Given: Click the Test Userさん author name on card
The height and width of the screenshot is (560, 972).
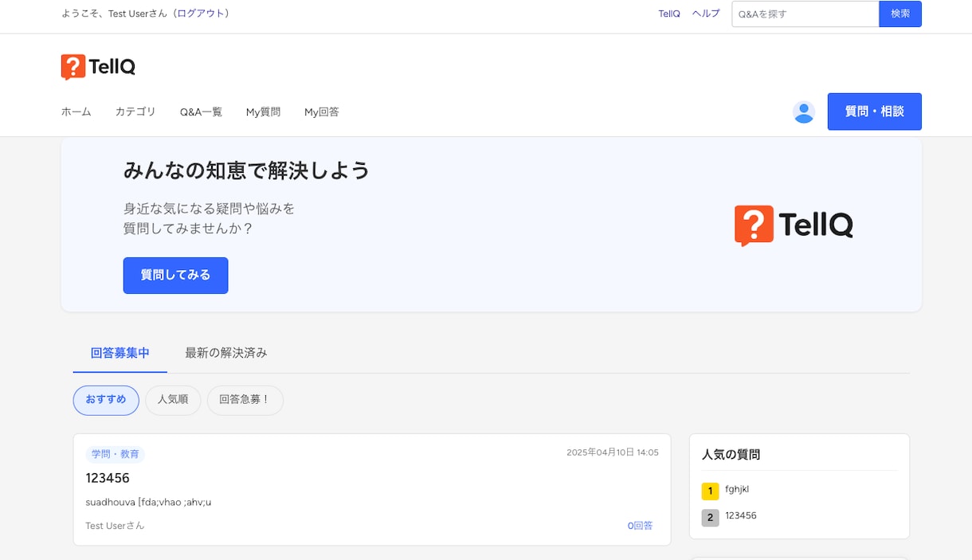Looking at the screenshot, I should point(116,526).
